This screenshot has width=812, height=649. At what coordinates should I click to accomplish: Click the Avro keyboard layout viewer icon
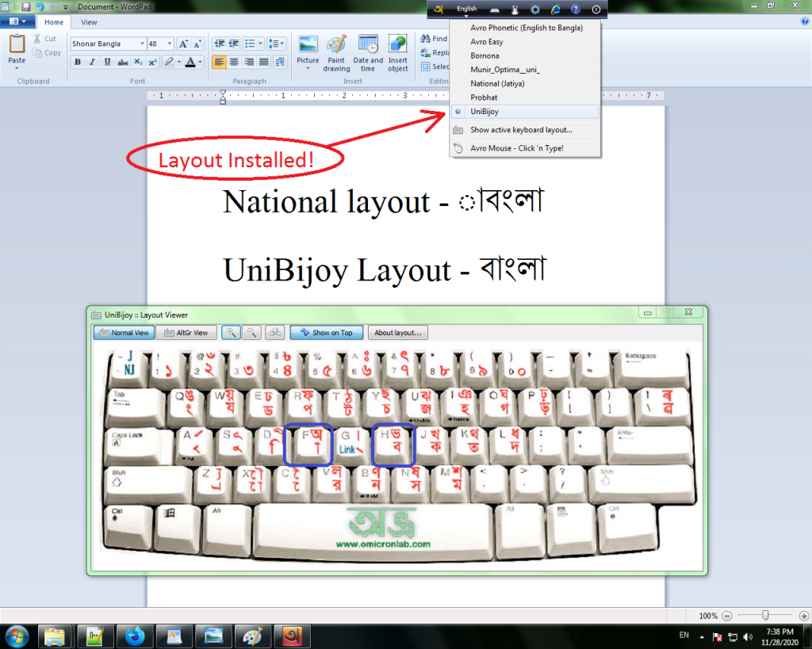pos(495,10)
